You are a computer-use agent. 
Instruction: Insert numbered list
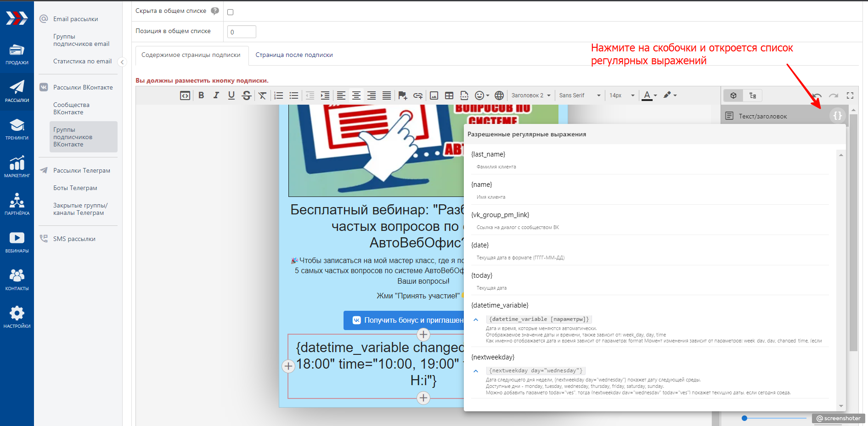coord(279,95)
